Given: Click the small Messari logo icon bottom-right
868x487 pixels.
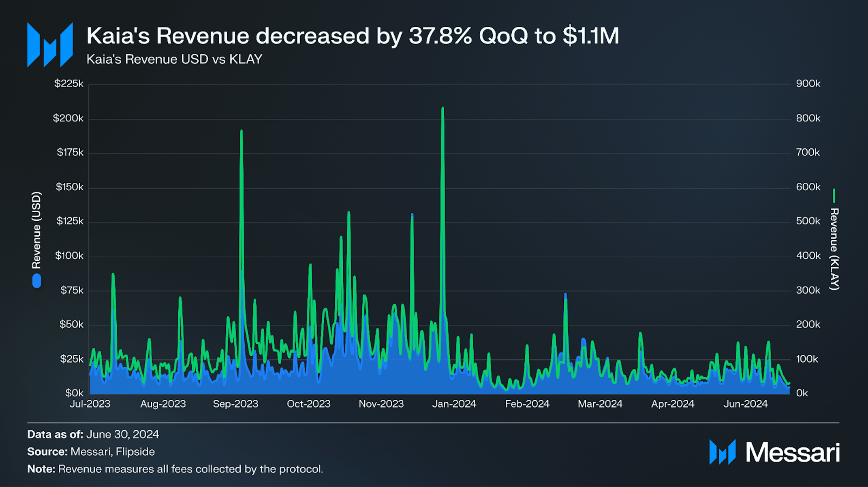Looking at the screenshot, I should pos(722,452).
